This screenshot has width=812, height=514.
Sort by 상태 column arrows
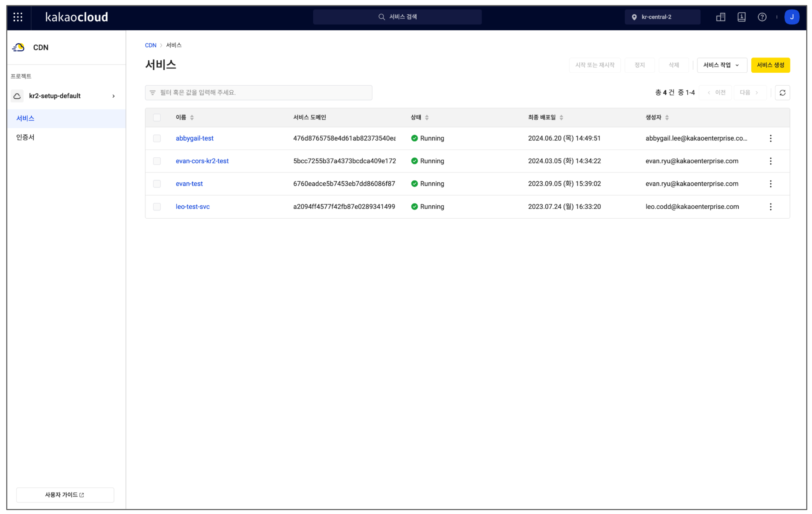point(427,118)
